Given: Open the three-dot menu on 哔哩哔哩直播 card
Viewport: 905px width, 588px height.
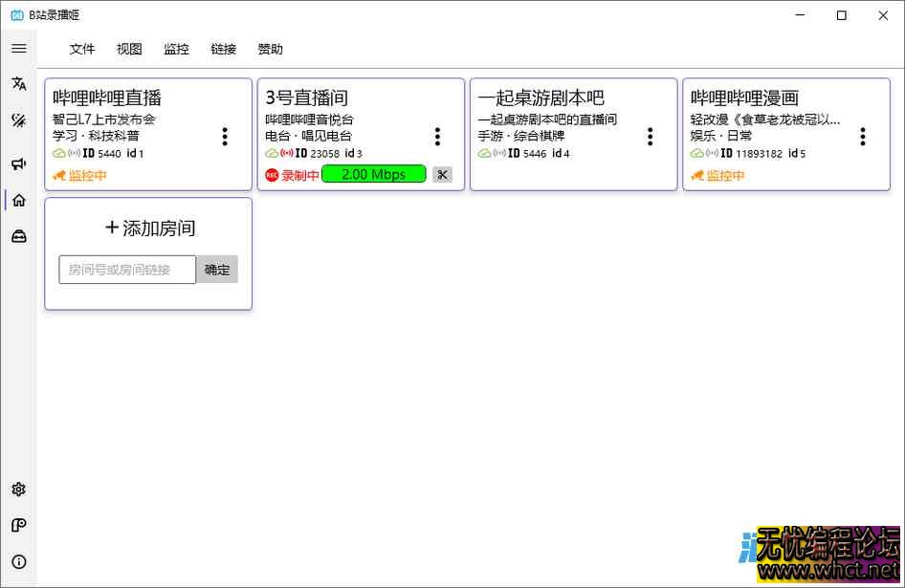Looking at the screenshot, I should 225,137.
